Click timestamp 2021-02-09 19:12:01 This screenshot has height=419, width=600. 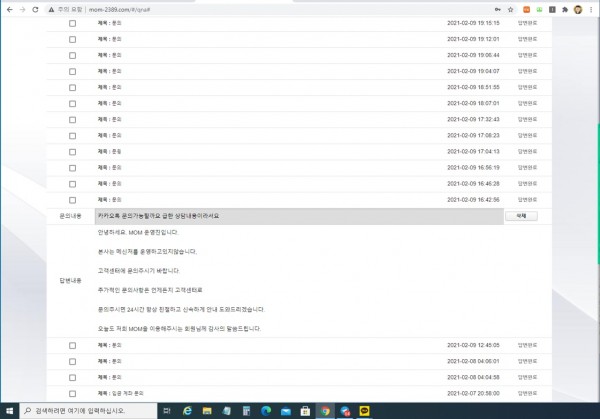[473, 39]
